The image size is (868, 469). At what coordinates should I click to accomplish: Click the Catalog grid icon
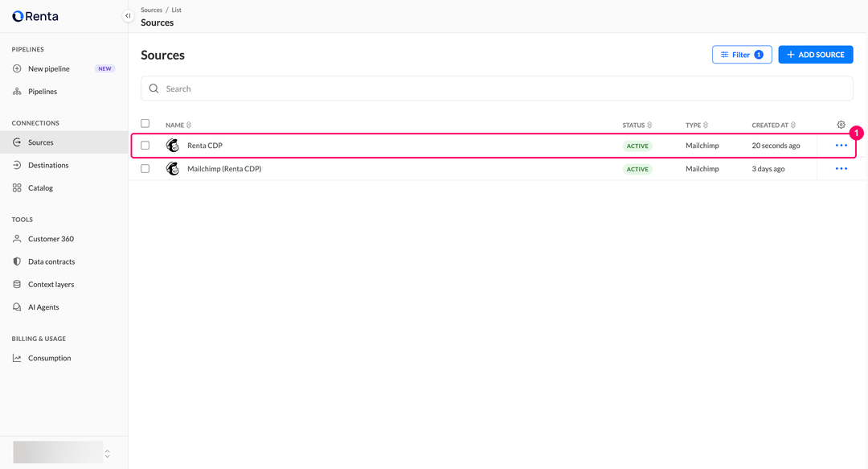[17, 188]
